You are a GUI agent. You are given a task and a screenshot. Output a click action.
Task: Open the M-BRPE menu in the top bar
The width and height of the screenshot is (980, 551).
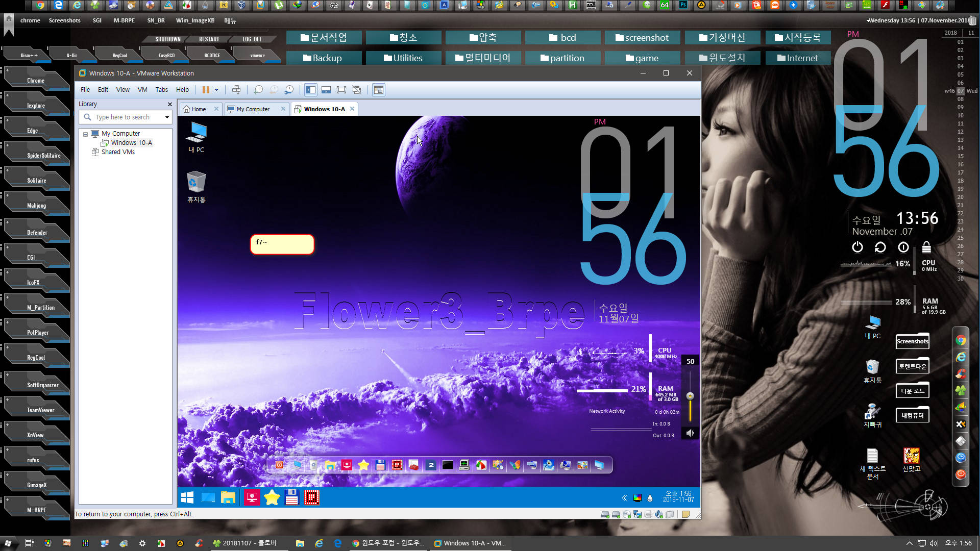[124, 21]
